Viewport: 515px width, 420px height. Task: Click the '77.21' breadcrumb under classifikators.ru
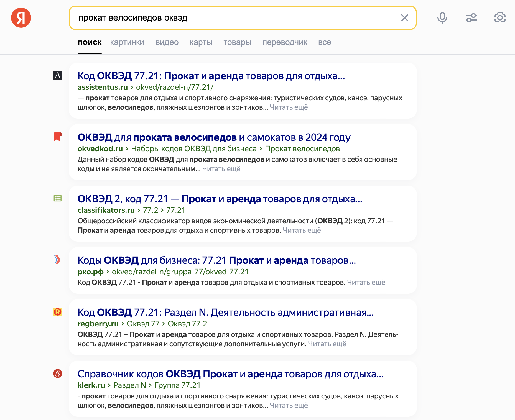click(x=176, y=210)
